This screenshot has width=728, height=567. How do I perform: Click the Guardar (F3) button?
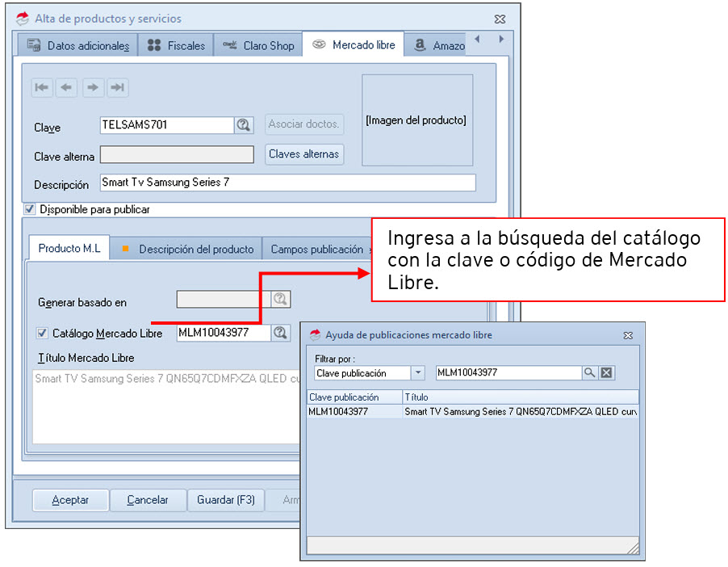point(226,500)
